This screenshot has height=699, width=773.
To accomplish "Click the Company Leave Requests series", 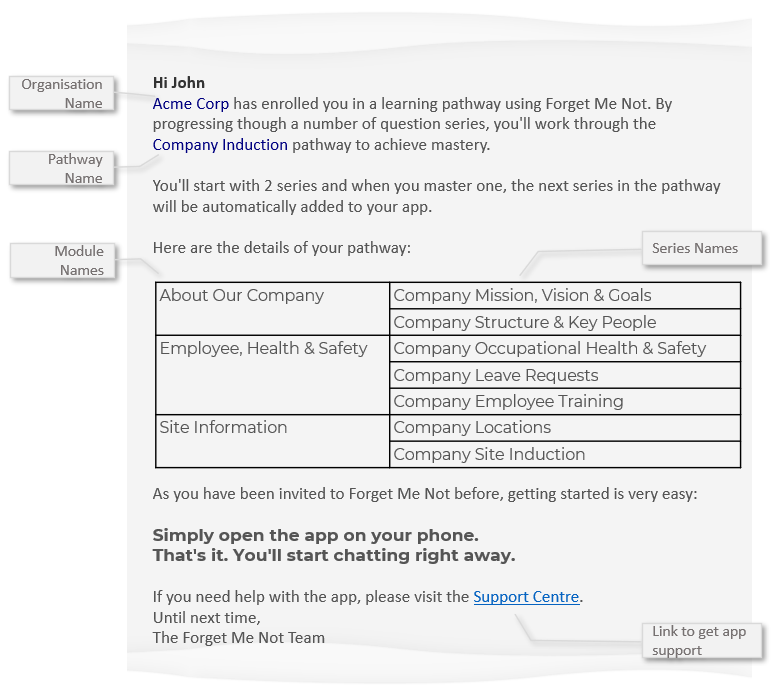I will click(496, 376).
